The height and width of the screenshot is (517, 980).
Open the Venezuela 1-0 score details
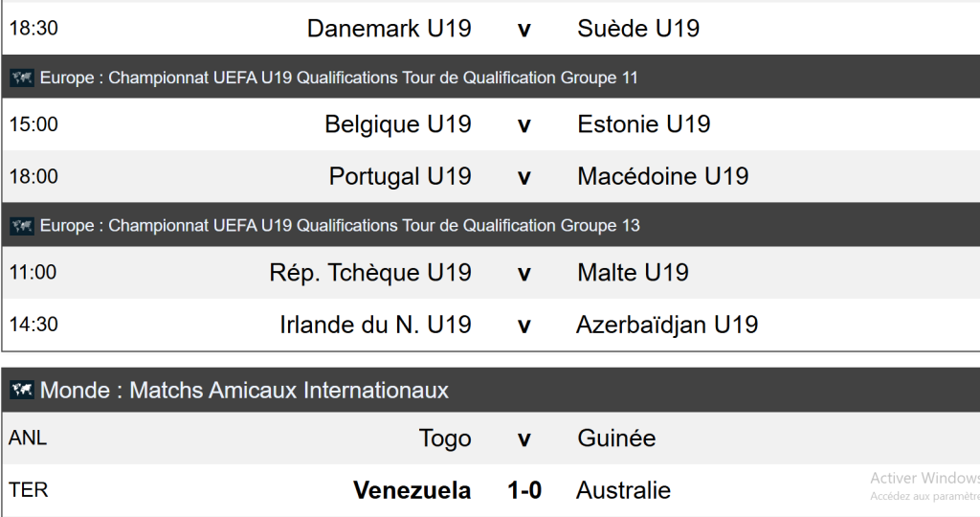click(523, 491)
